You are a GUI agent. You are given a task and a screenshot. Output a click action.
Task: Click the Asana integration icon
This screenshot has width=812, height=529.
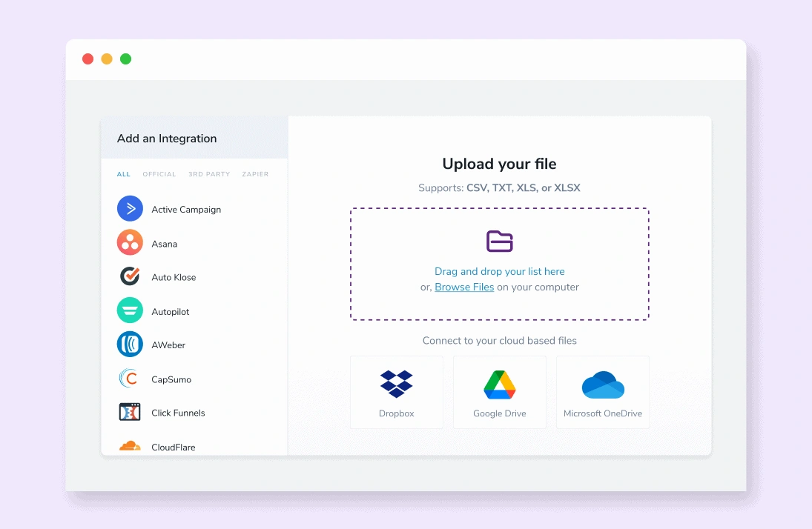[129, 242]
